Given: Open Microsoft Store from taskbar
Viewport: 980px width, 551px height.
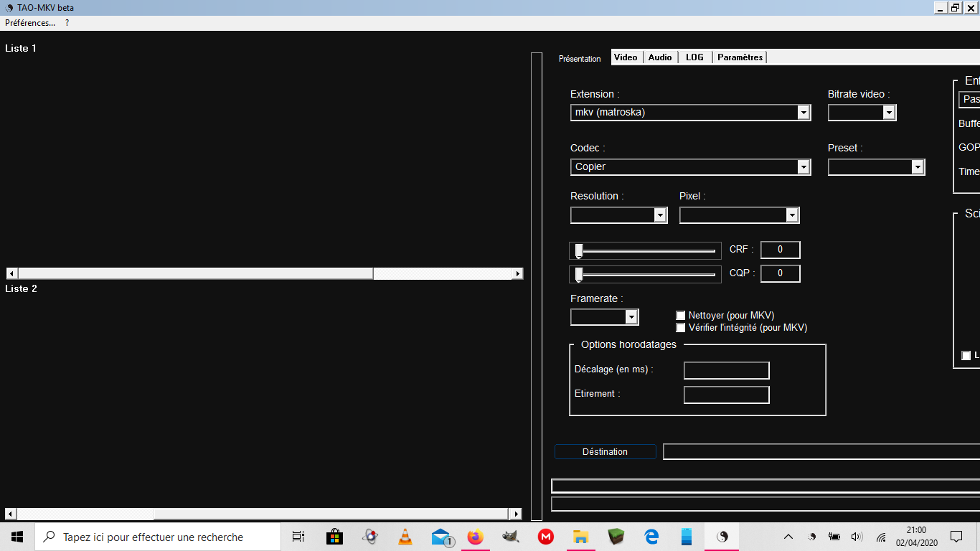Looking at the screenshot, I should click(334, 537).
